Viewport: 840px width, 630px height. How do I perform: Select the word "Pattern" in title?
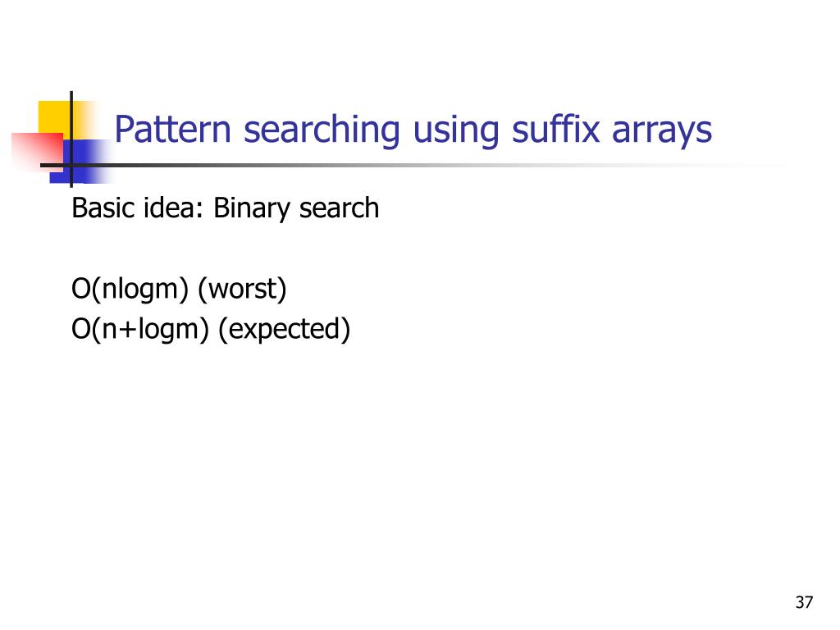click(x=172, y=129)
